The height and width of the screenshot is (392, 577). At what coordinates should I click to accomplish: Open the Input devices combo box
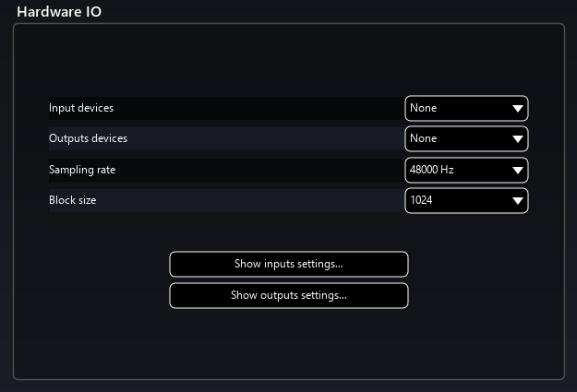pyautogui.click(x=466, y=108)
